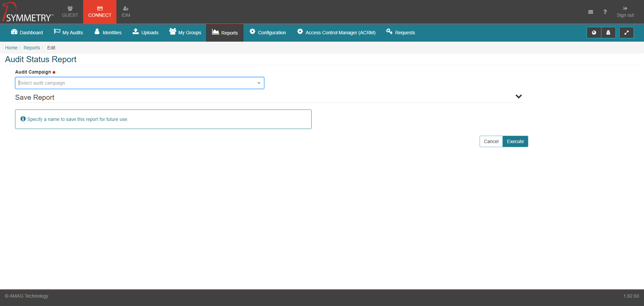Click the Symmetry logo
Screen dimensions: 644x306
28,12
